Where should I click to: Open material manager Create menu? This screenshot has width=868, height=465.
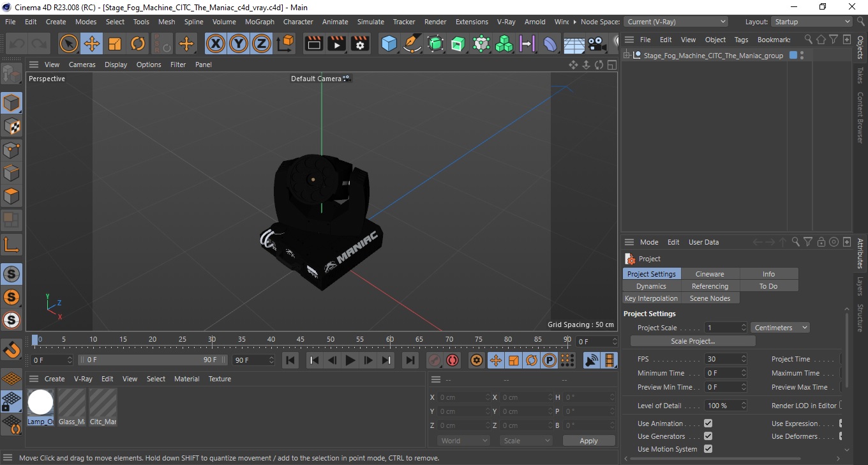tap(54, 379)
